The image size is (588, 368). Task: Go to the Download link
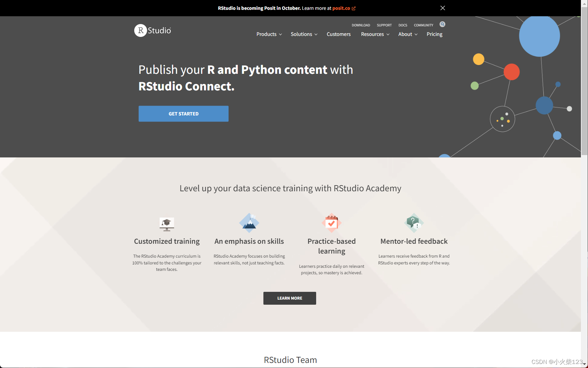(361, 25)
